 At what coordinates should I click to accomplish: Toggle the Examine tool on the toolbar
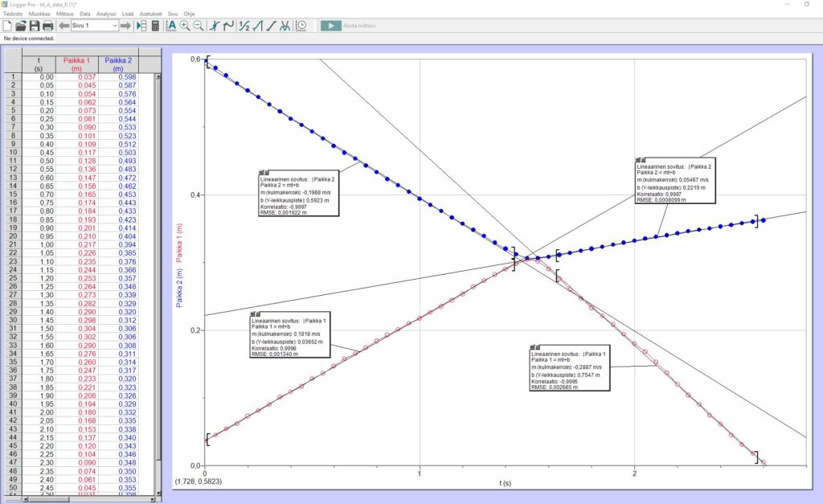pyautogui.click(x=215, y=26)
